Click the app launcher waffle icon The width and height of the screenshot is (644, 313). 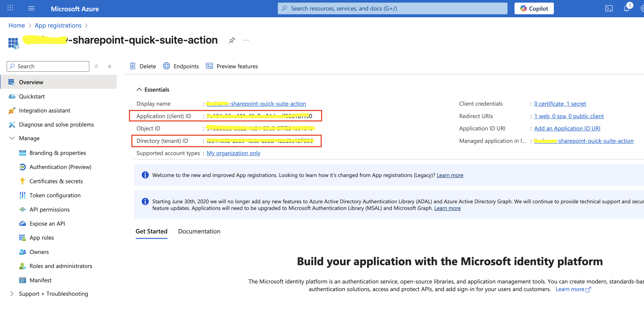point(10,8)
